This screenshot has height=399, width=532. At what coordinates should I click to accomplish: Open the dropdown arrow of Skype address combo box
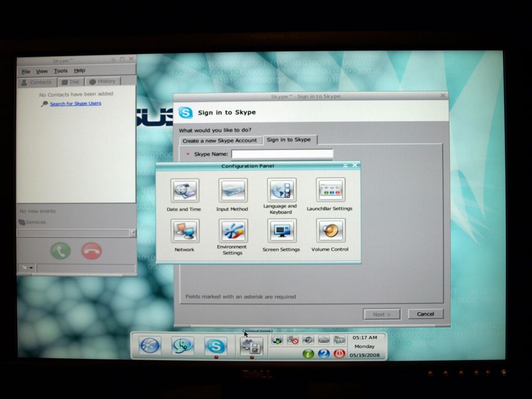pos(132,233)
